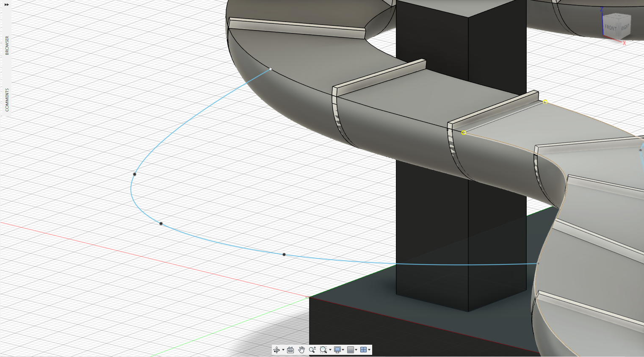This screenshot has height=357, width=644.
Task: Click the Viewports layout icon
Action: [x=363, y=350]
